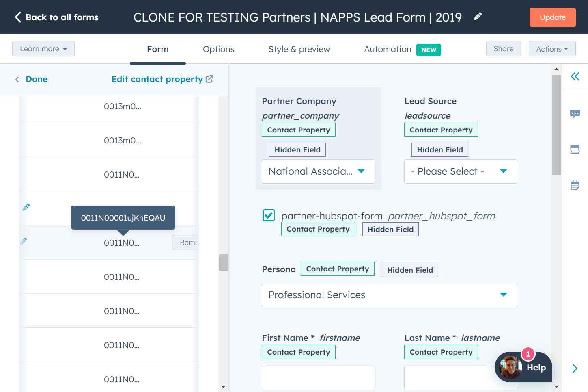Viewport: 588px width, 392px height.
Task: Click the First Name input field
Action: pyautogui.click(x=318, y=378)
